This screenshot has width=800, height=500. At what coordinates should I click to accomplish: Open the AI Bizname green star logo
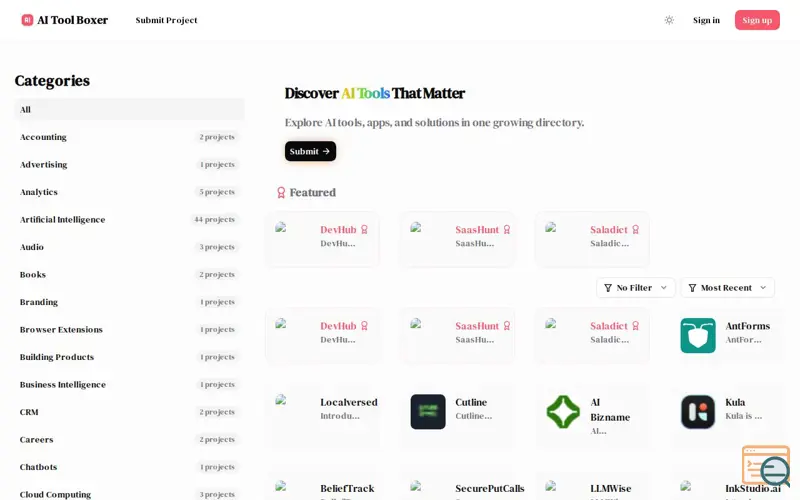click(x=563, y=411)
